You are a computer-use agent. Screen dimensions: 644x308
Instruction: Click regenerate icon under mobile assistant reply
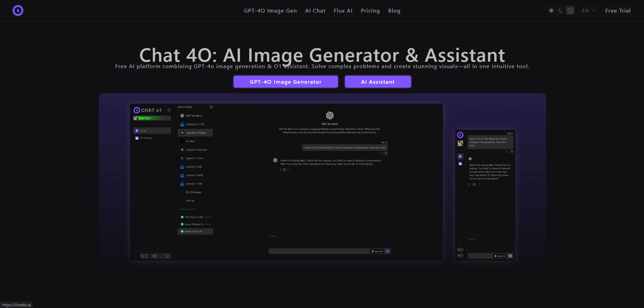479,185
